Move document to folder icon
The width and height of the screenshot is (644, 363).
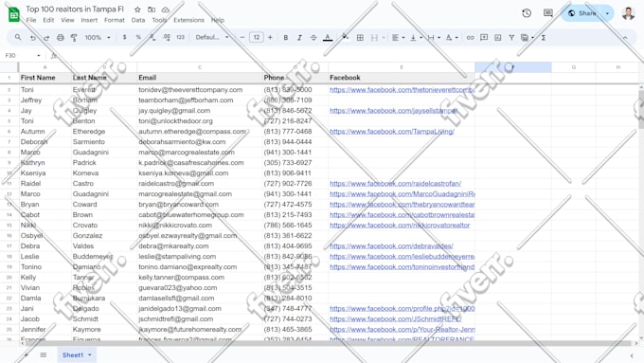[152, 9]
